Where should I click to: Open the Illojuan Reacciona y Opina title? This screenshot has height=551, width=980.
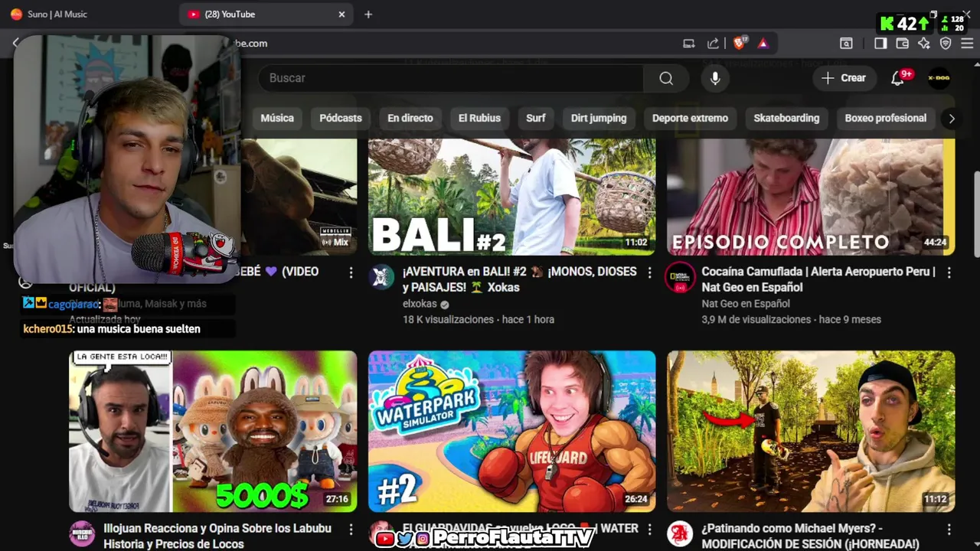pyautogui.click(x=217, y=536)
